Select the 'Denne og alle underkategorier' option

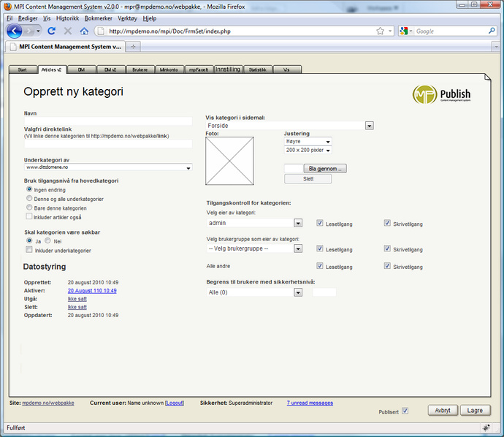point(29,198)
